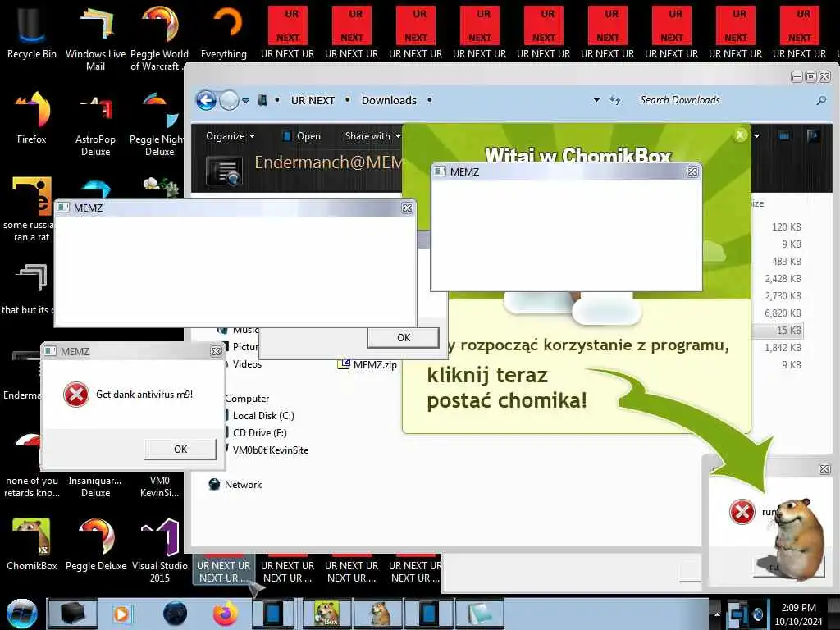Open the notepad-style taskbar button

(x=479, y=614)
